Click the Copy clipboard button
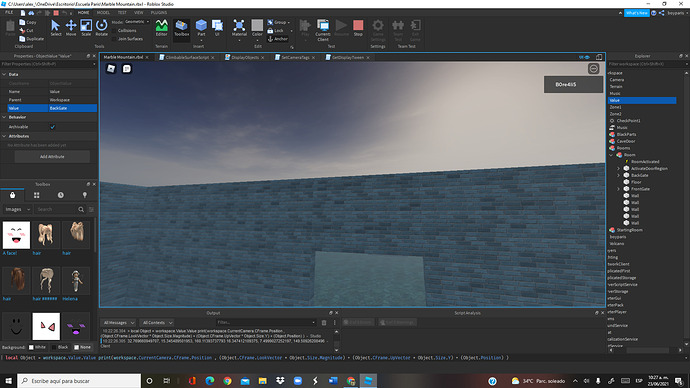This screenshot has width=690, height=388. coord(28,22)
